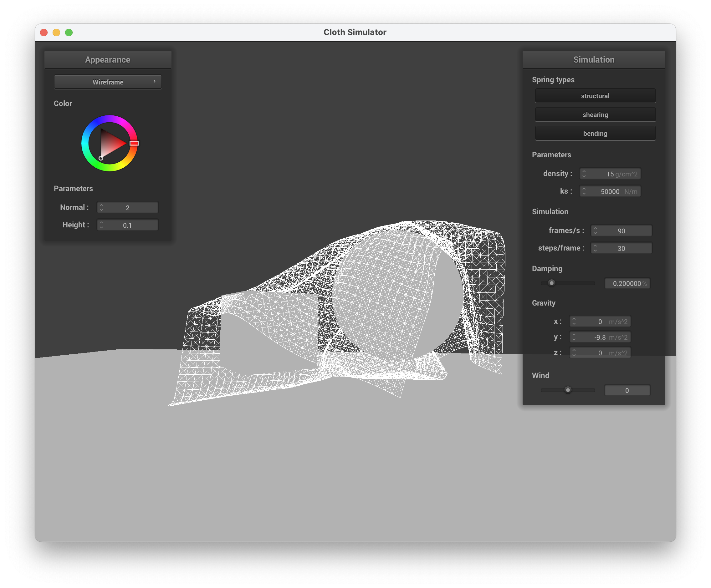Click the frames/s value field

[x=621, y=231]
